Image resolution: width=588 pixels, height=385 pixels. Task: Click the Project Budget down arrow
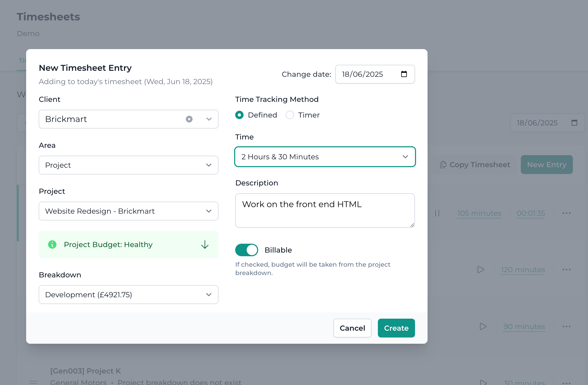point(205,244)
